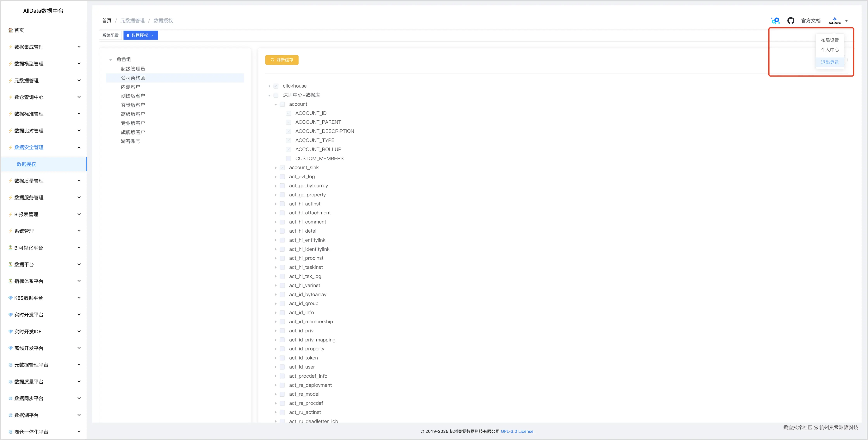Viewport: 868px width, 440px height.
Task: Click the ACCOUNT_DESCRIPTION column label
Action: [325, 131]
